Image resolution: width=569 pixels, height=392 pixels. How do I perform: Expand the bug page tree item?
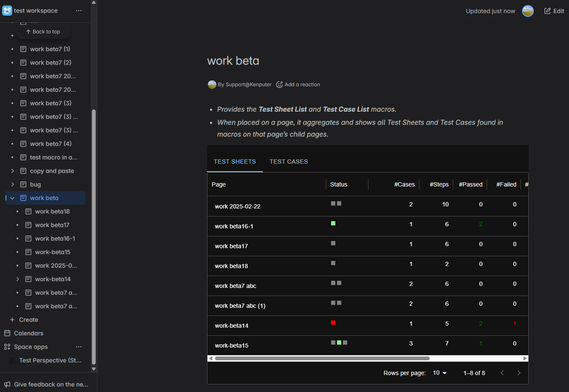13,184
